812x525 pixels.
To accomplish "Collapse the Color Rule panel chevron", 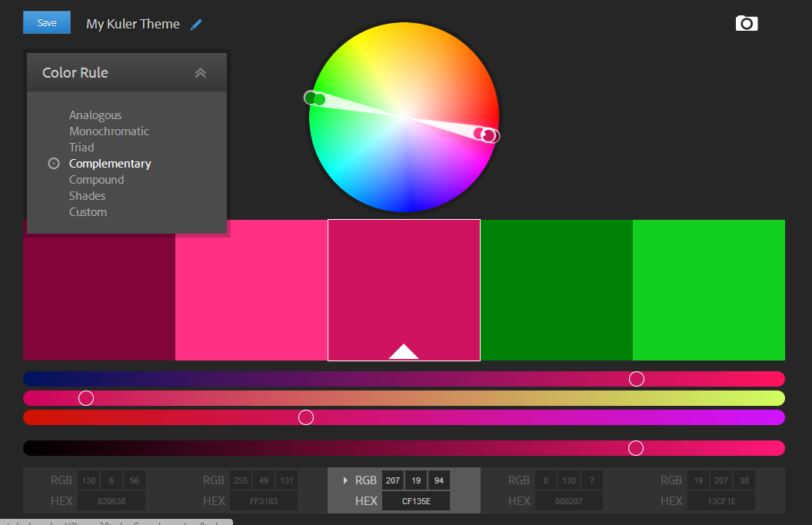I will coord(201,73).
